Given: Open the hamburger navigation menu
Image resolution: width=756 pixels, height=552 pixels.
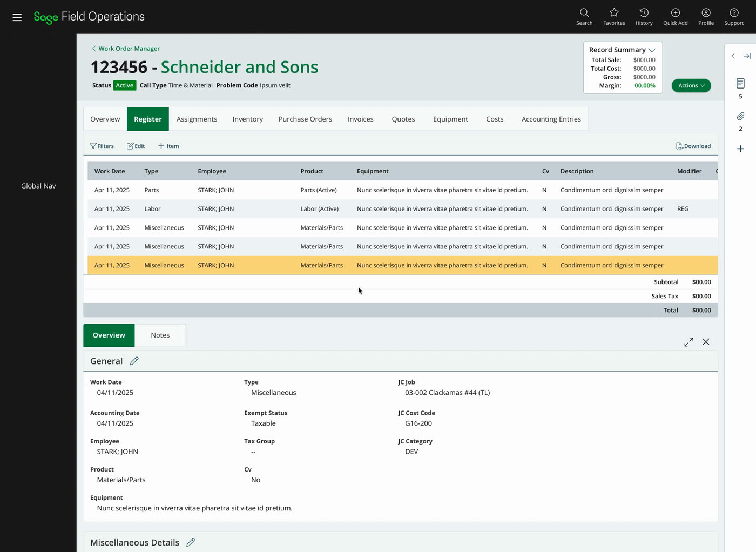Looking at the screenshot, I should click(17, 17).
